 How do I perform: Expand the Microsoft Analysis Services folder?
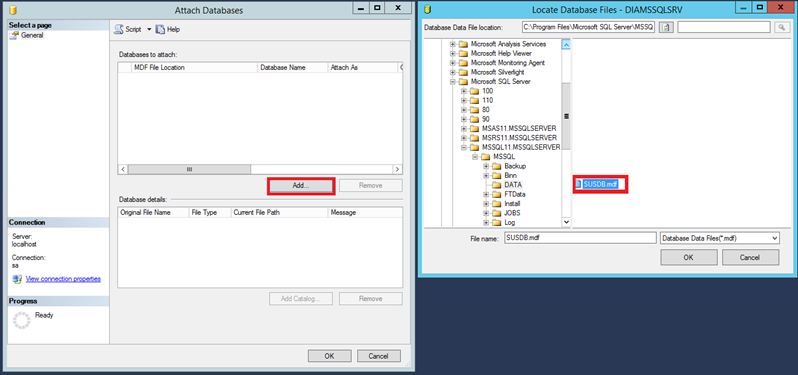click(x=452, y=44)
